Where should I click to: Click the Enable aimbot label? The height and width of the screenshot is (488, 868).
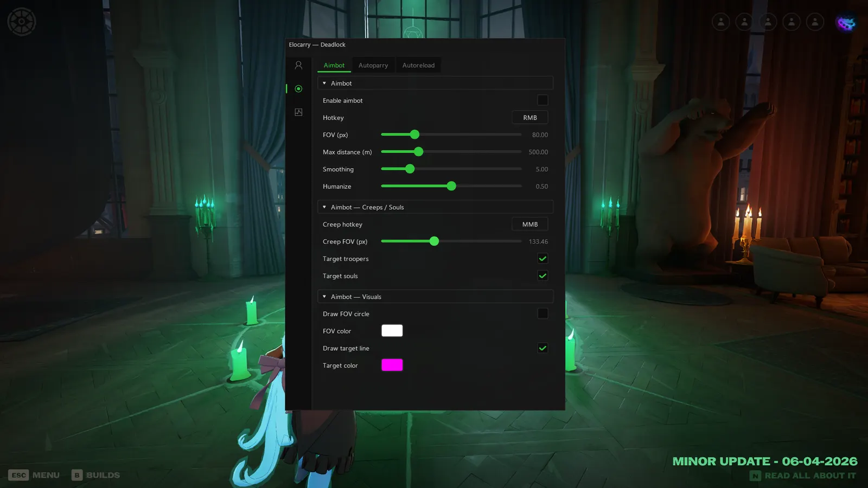(x=342, y=100)
